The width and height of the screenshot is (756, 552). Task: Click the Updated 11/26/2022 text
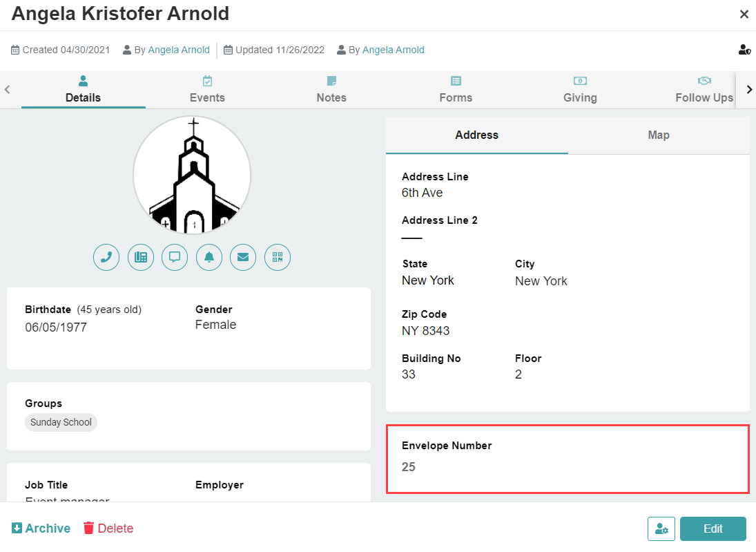(280, 50)
